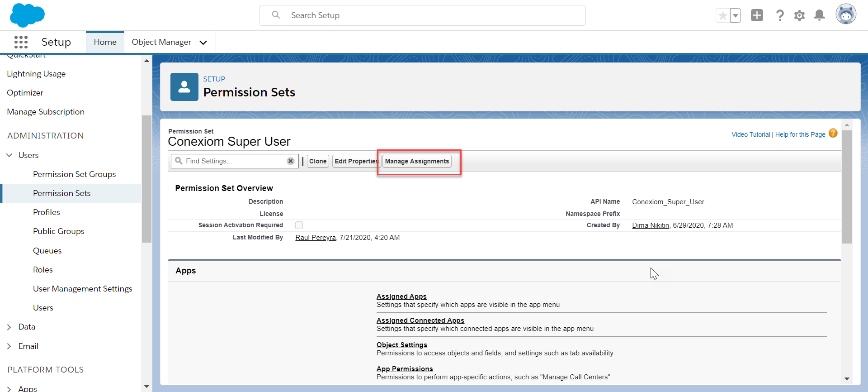Clear the Find Settings search box
868x392 pixels.
point(291,161)
